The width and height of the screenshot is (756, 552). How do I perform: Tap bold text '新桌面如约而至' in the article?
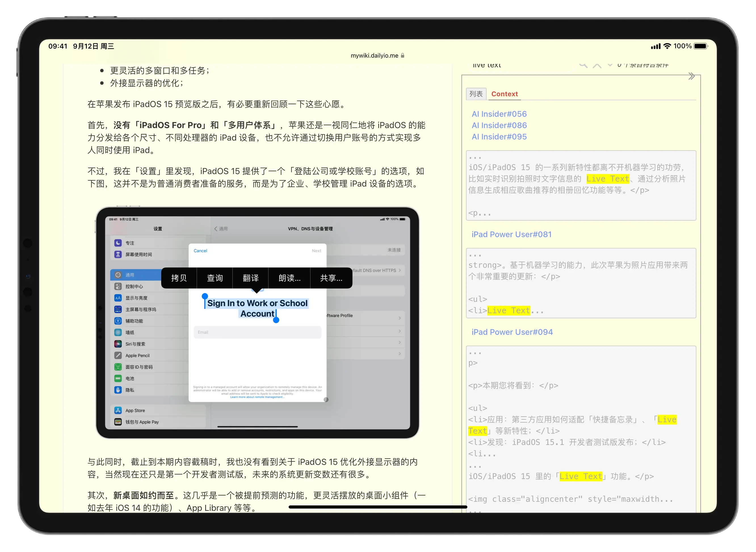click(x=144, y=495)
